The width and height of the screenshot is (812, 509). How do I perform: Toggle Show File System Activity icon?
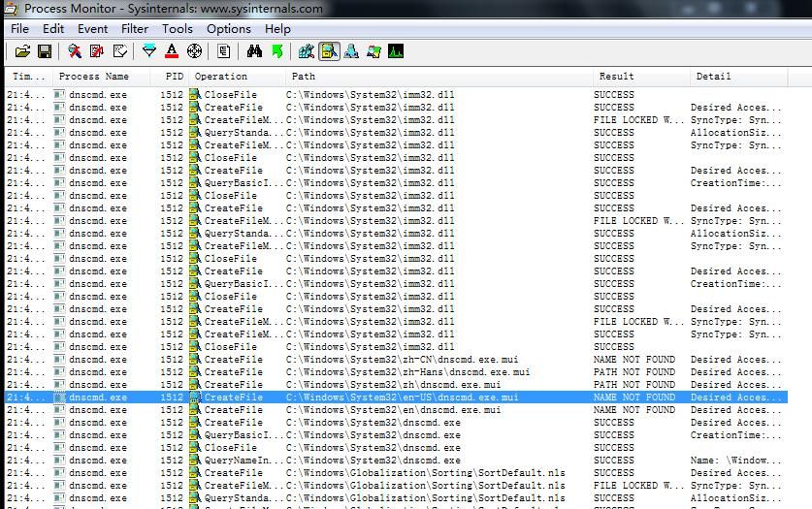tap(329, 51)
